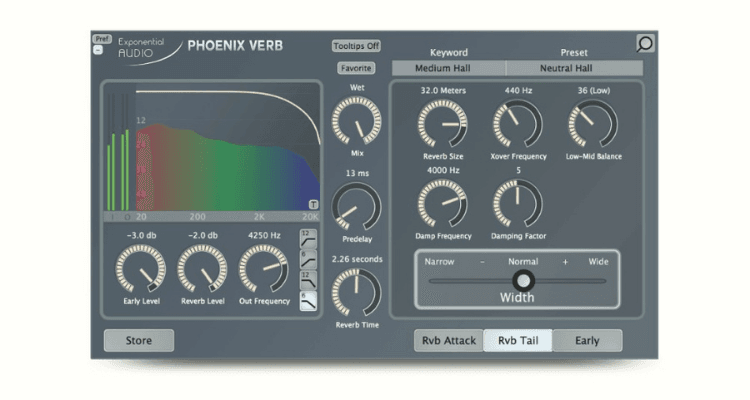Open the Keyword dropdown showing Medium Hall
Screen dimensions: 750x400
click(x=449, y=68)
